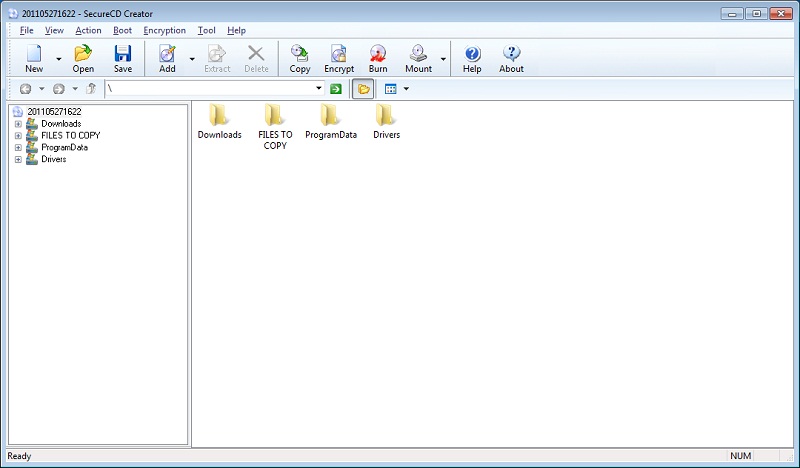Maximize the SecureCD Creator window
The image size is (800, 468).
757,14
